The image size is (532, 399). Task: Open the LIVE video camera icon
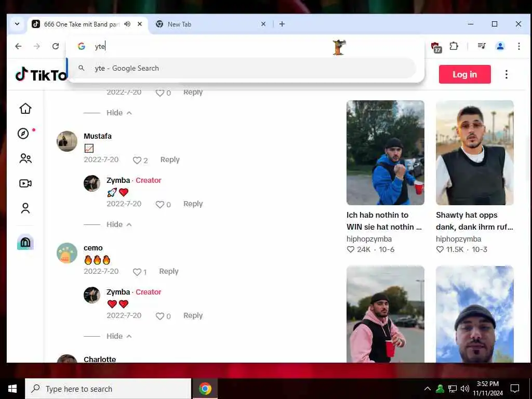click(x=25, y=183)
